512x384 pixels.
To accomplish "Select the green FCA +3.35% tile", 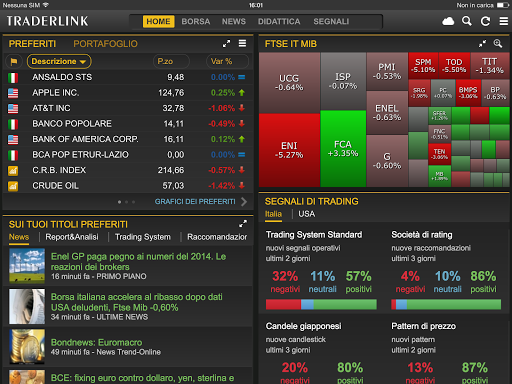I will pos(343,149).
